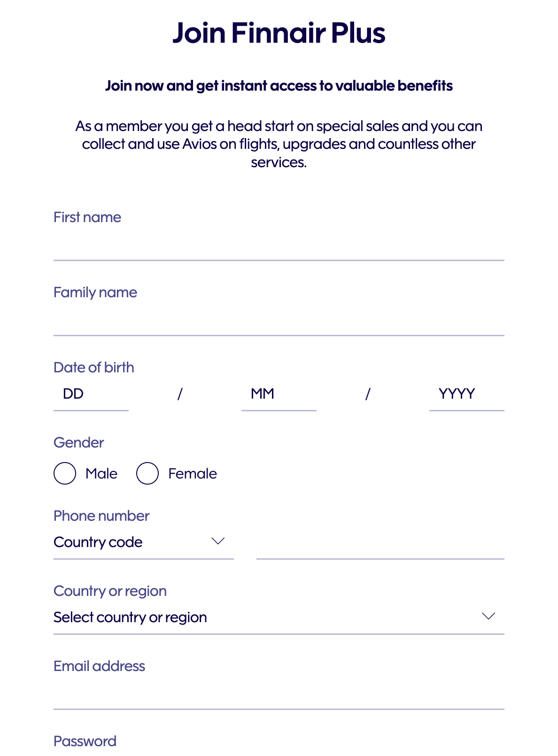Click the Join Finnair Plus heading
Screen dimensions: 558x756
(279, 33)
